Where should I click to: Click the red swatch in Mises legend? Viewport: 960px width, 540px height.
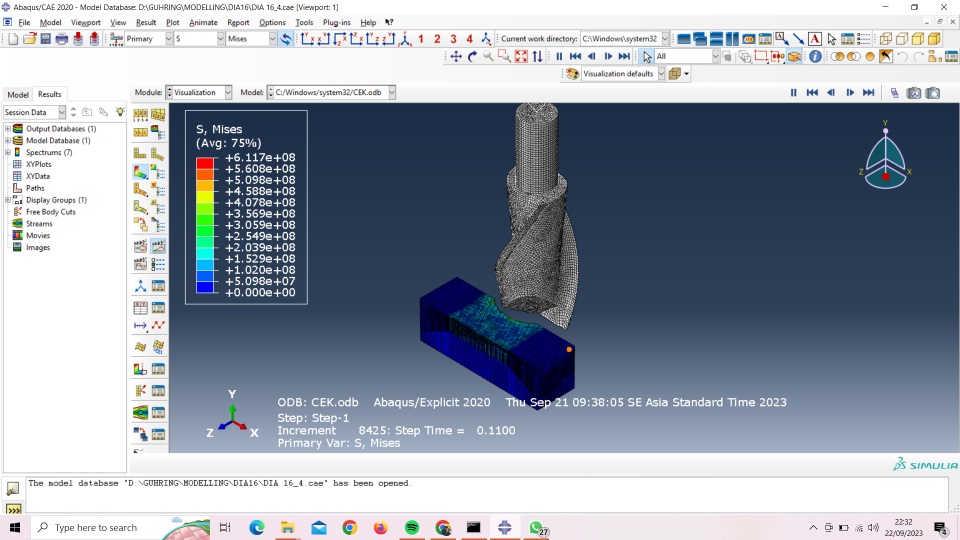205,163
